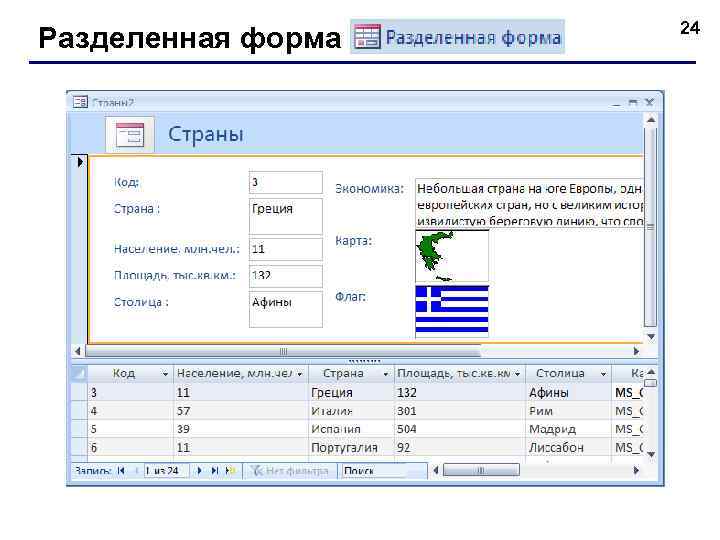The width and height of the screenshot is (720, 540).
Task: Click the form icon in window title bar
Action: point(80,102)
